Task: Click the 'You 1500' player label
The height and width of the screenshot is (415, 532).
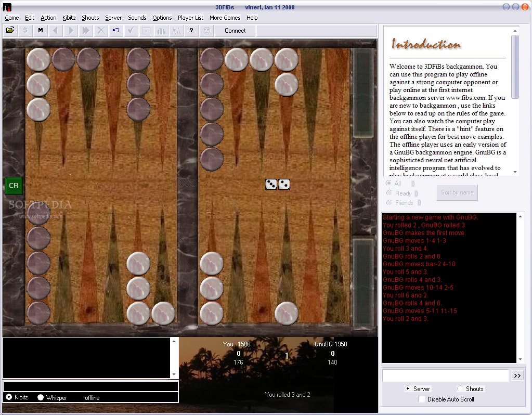Action: (237, 344)
